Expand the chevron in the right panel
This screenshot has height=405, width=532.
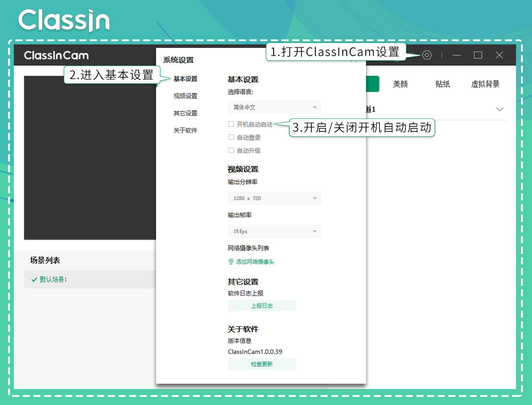coord(500,109)
